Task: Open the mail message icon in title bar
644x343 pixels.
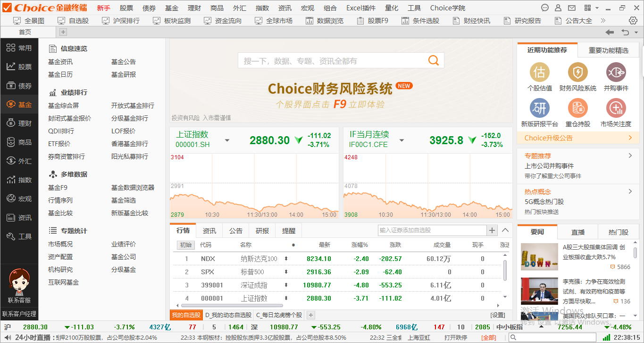Action: 571,8
